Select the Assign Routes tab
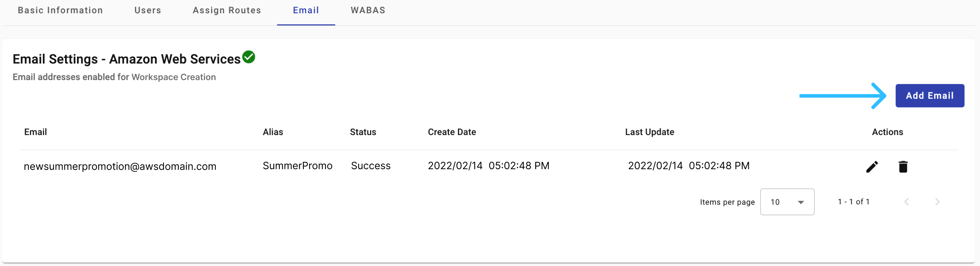Image resolution: width=980 pixels, height=266 pixels. click(x=227, y=10)
